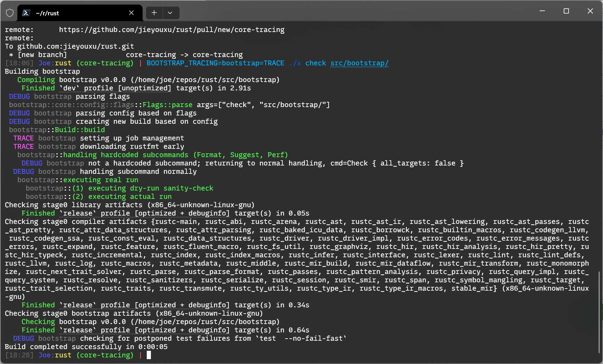Open a new tab with the plus button
Screen dimensions: 603x364
click(154, 13)
